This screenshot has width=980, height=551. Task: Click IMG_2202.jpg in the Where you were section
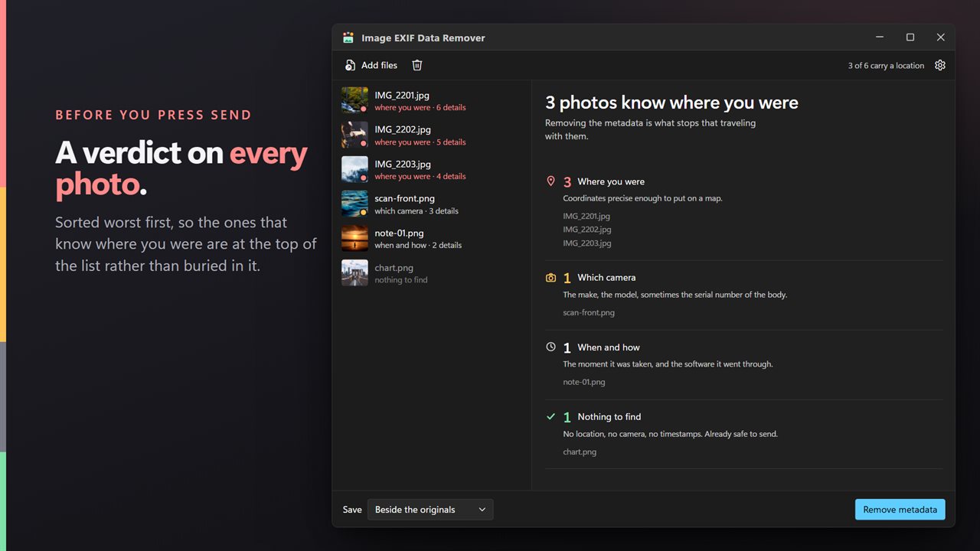point(587,230)
